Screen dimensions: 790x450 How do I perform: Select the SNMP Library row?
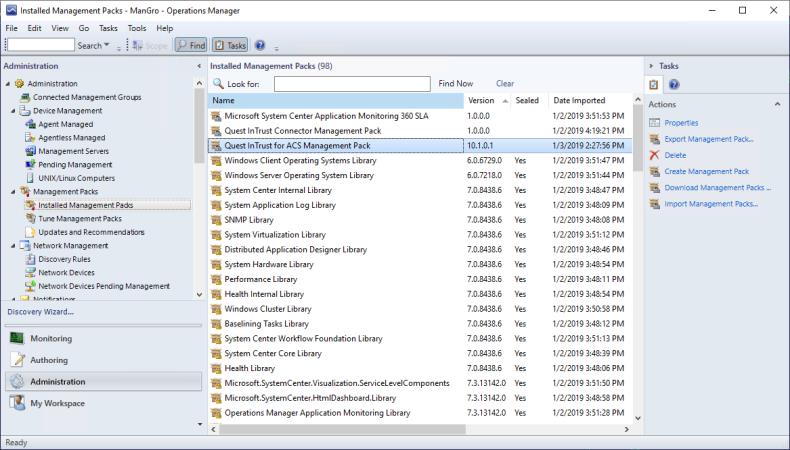point(420,220)
